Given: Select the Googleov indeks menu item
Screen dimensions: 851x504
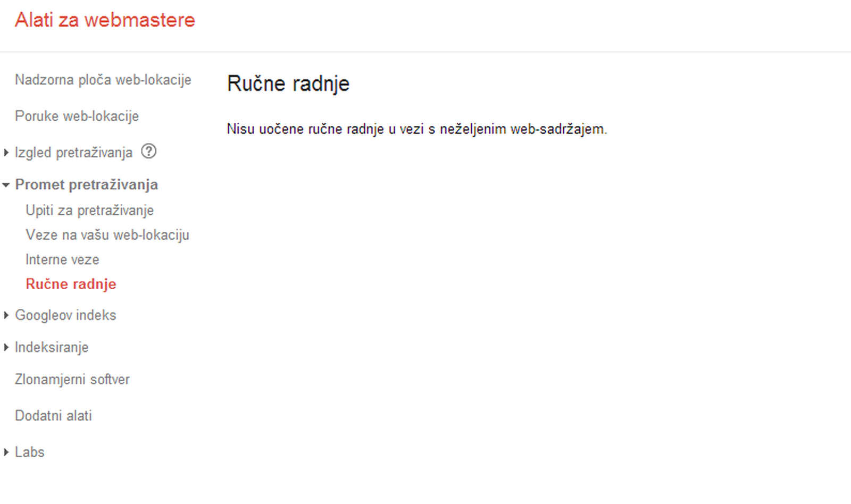Looking at the screenshot, I should [x=65, y=315].
